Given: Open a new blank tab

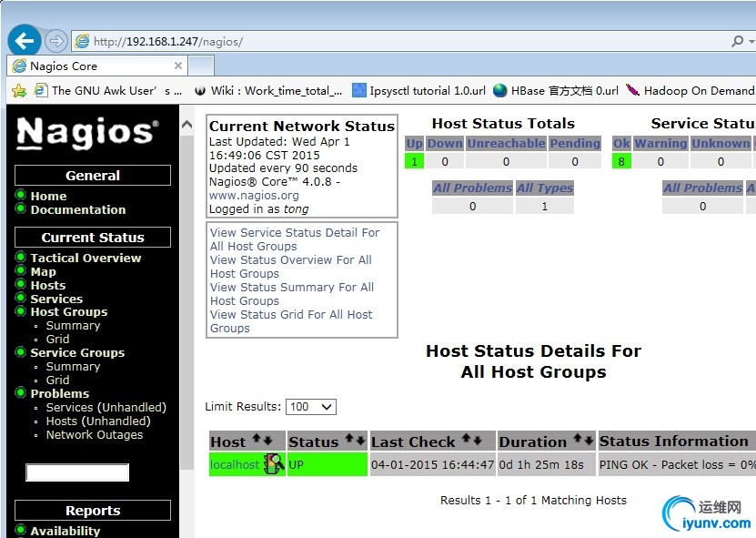Looking at the screenshot, I should pyautogui.click(x=200, y=66).
